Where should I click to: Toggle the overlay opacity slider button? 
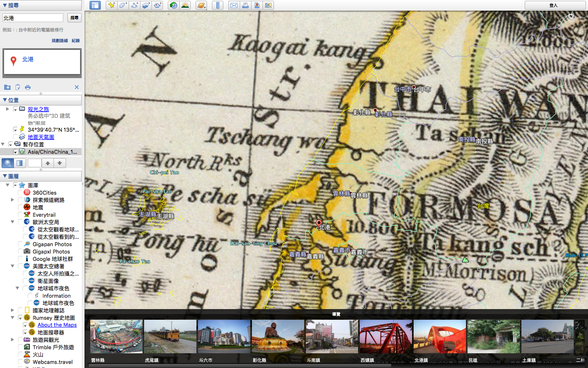(20, 163)
